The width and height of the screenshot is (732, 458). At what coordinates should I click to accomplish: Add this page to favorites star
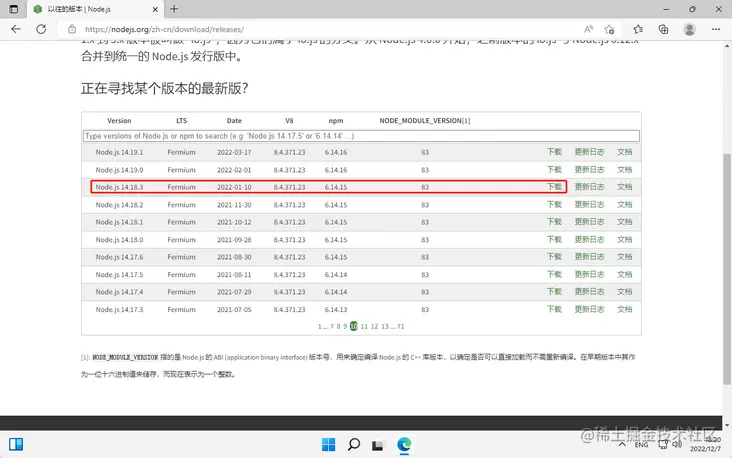click(609, 29)
